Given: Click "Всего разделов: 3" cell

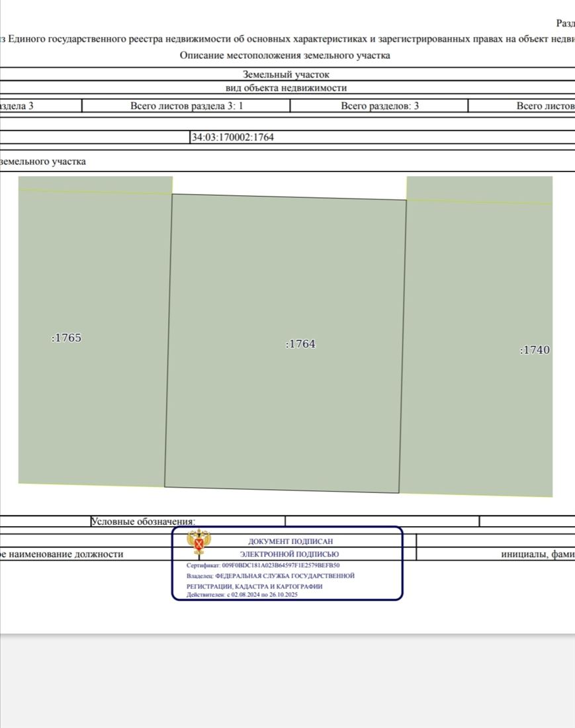Looking at the screenshot, I should [379, 106].
